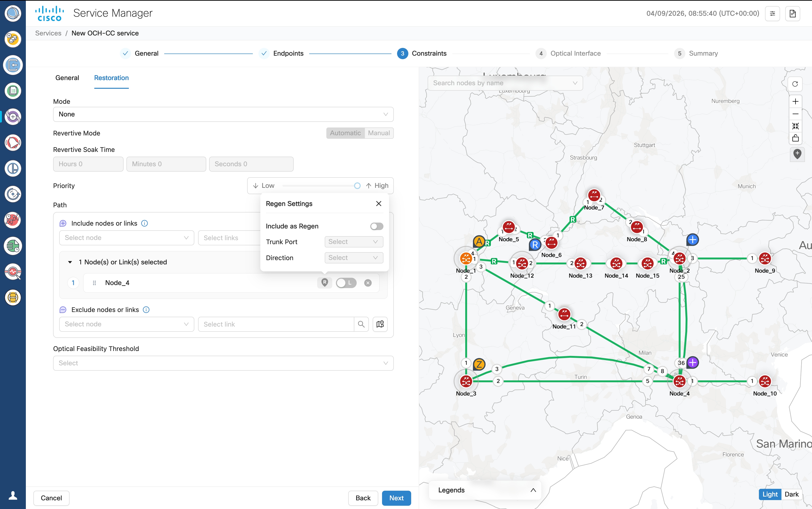Click the Next button

396,497
